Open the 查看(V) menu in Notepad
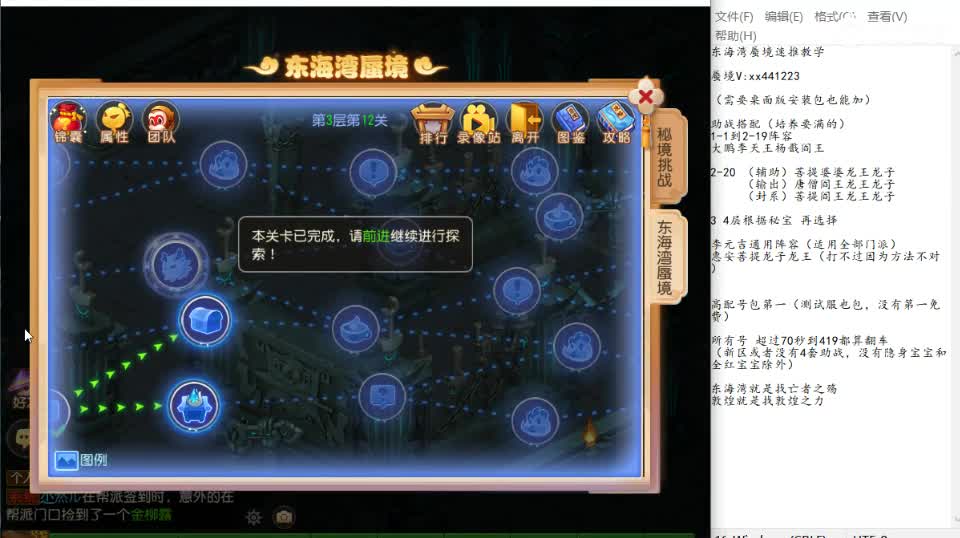 pyautogui.click(x=887, y=17)
